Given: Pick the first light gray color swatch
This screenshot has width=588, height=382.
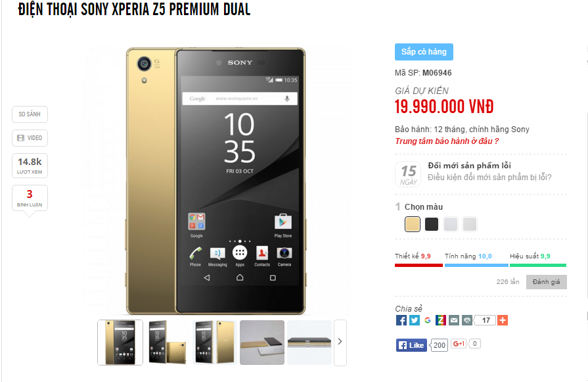Looking at the screenshot, I should tap(451, 224).
